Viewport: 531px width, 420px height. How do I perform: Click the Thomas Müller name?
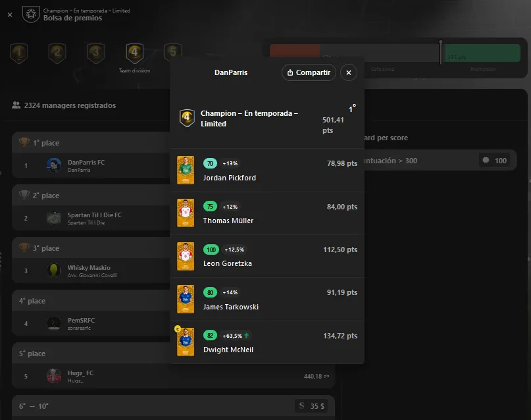pos(228,221)
